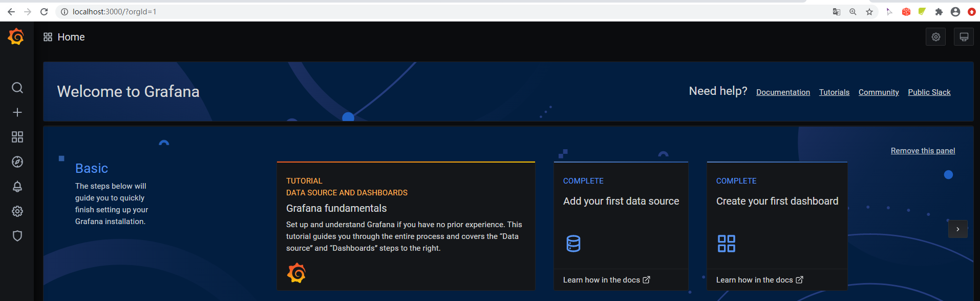Click the Grafana logo in sidebar

tap(16, 37)
